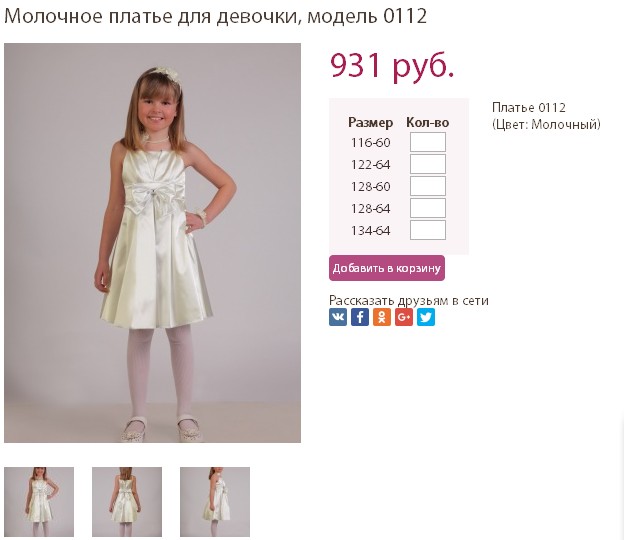The width and height of the screenshot is (624, 540).
Task: Share via the Odnoklassniki icon
Action: [x=382, y=317]
